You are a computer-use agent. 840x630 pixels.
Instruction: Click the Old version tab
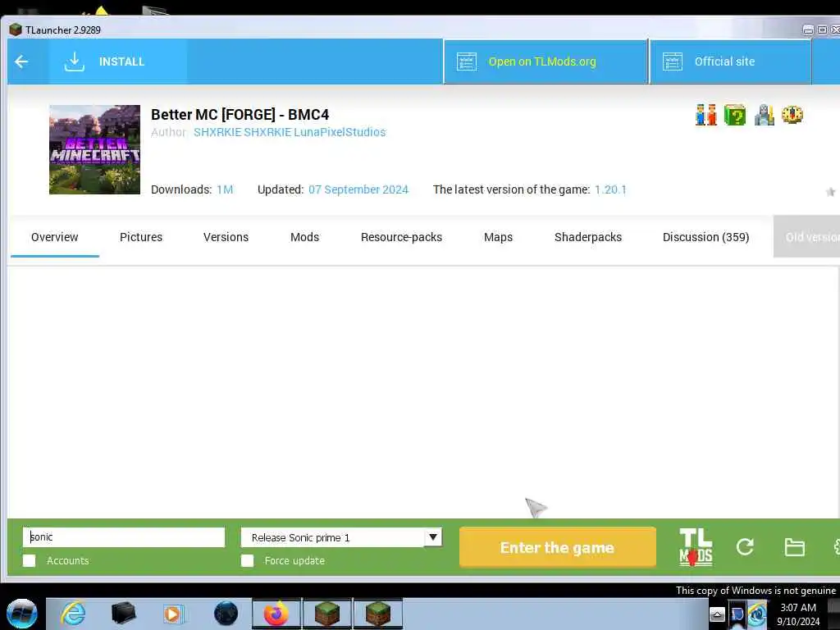pyautogui.click(x=807, y=237)
